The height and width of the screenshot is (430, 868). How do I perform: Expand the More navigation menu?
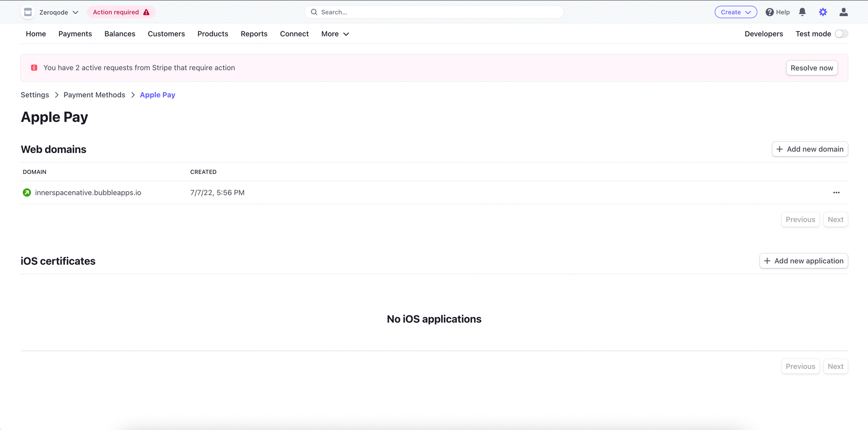335,34
